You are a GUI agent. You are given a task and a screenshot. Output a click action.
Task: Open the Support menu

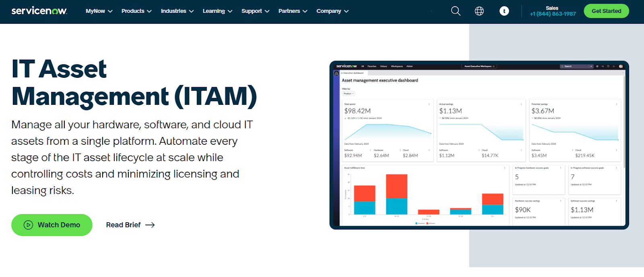[x=255, y=11]
